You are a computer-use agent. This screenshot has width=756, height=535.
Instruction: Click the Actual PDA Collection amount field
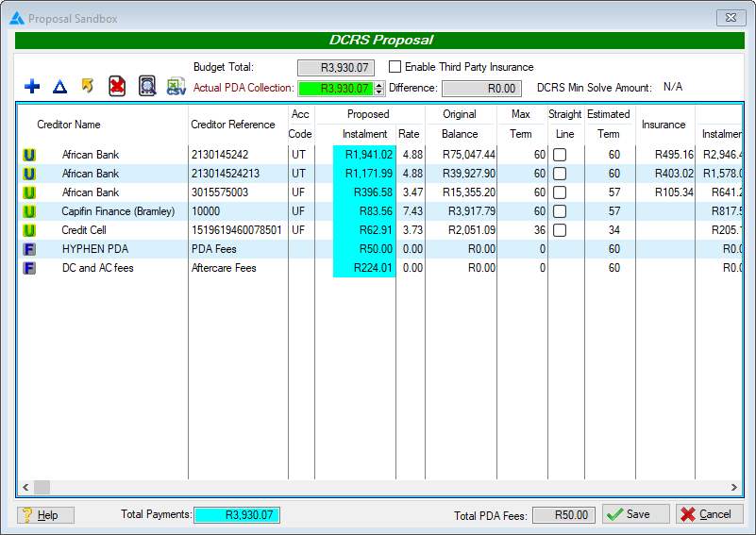click(x=335, y=89)
